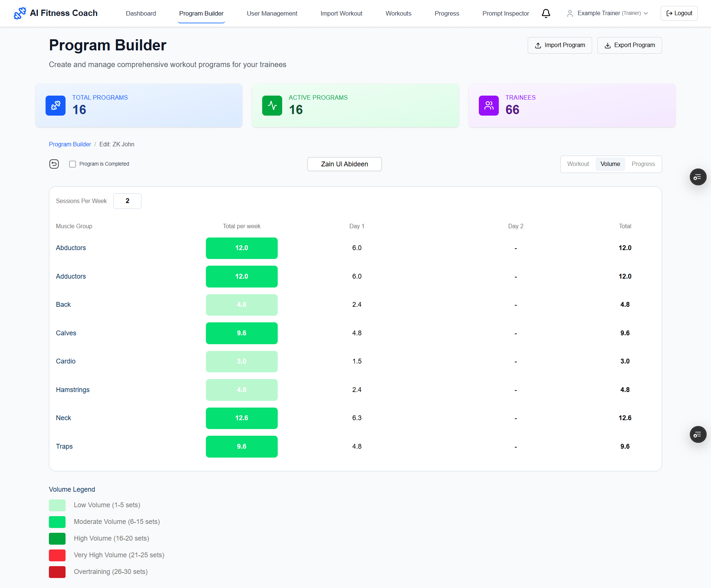Expand the Example Trainer account dropdown

tap(608, 13)
